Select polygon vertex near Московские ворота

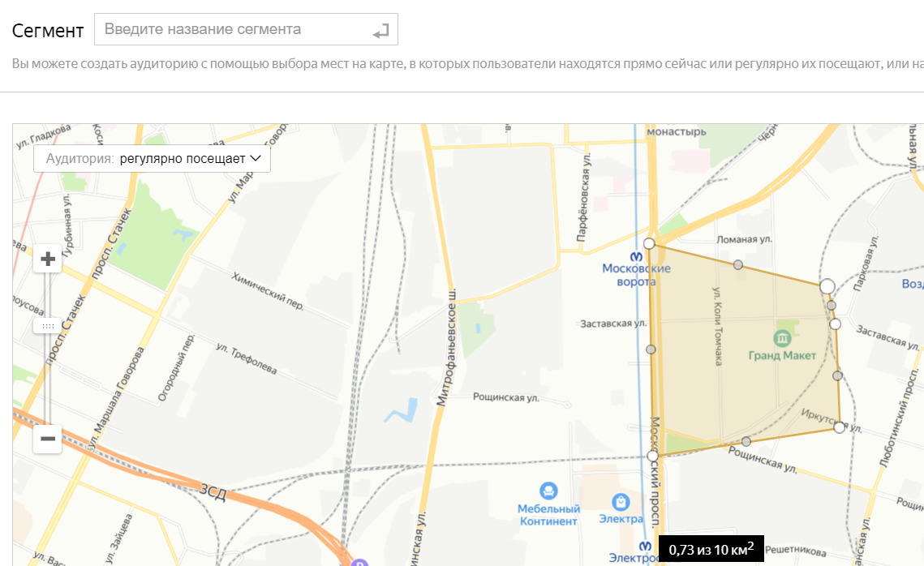tap(649, 244)
